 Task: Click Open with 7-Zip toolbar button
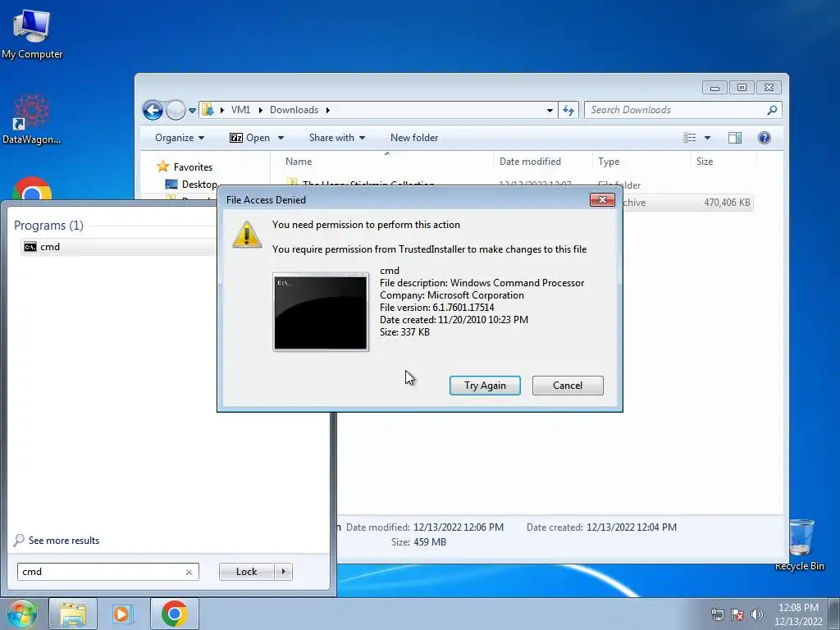coord(249,138)
